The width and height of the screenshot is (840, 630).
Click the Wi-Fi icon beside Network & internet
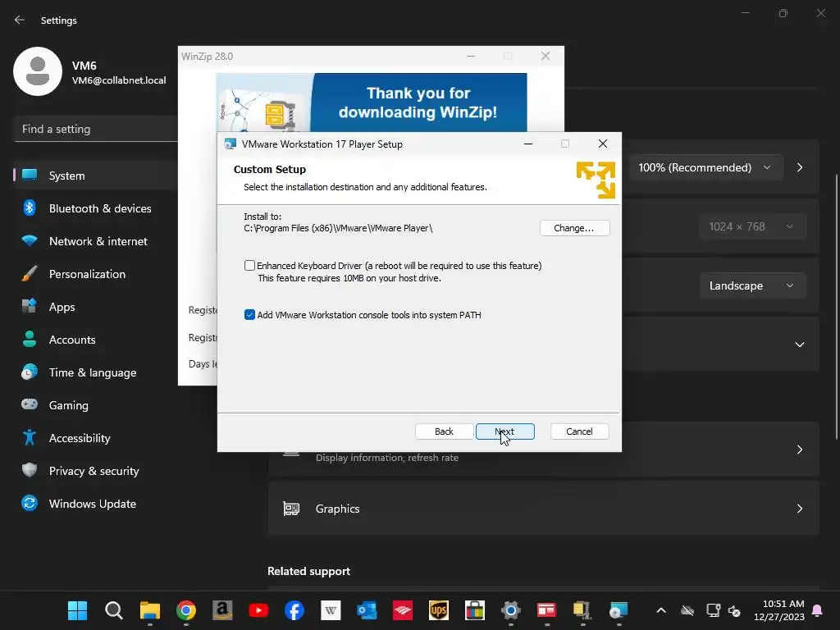(x=30, y=240)
